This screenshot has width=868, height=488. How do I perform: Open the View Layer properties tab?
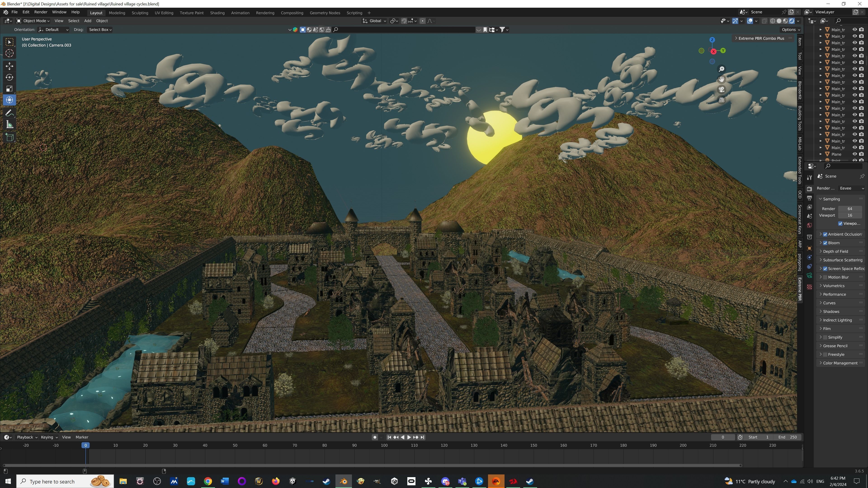(x=809, y=207)
